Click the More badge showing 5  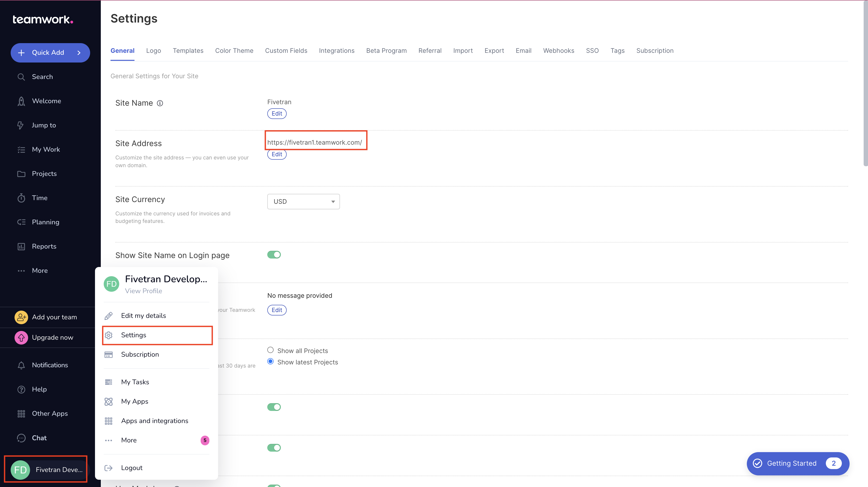click(205, 440)
